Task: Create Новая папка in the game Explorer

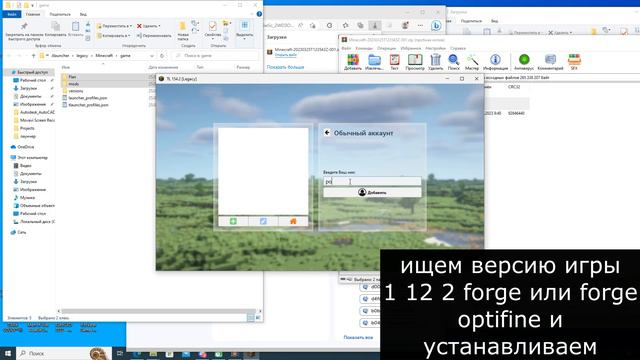Action: (183, 31)
